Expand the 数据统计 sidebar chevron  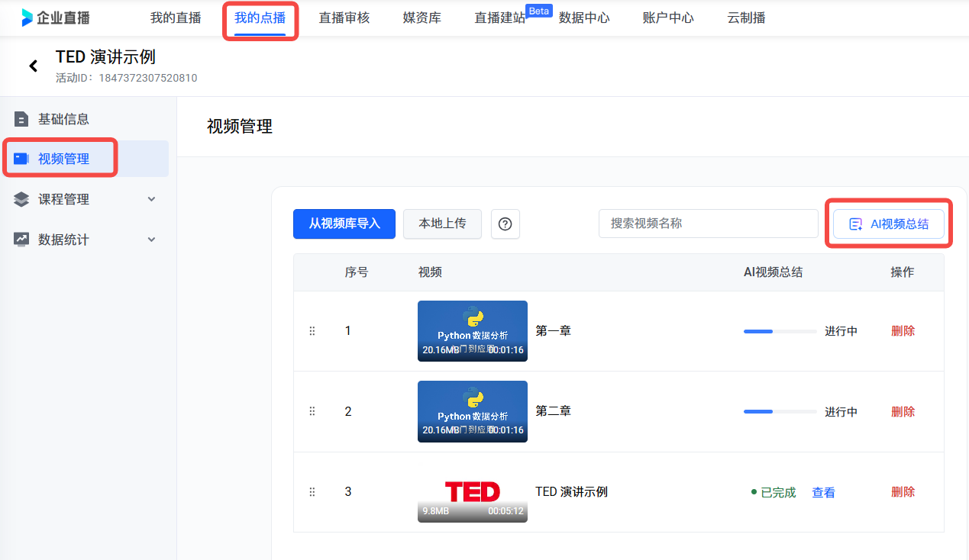(x=151, y=240)
